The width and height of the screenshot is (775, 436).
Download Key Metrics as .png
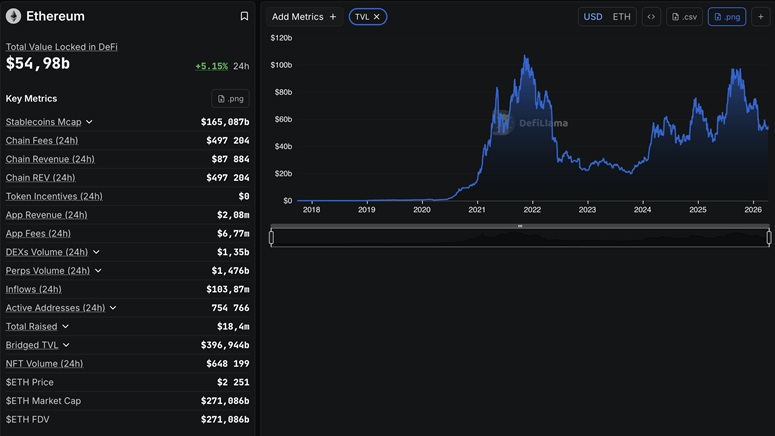[230, 99]
